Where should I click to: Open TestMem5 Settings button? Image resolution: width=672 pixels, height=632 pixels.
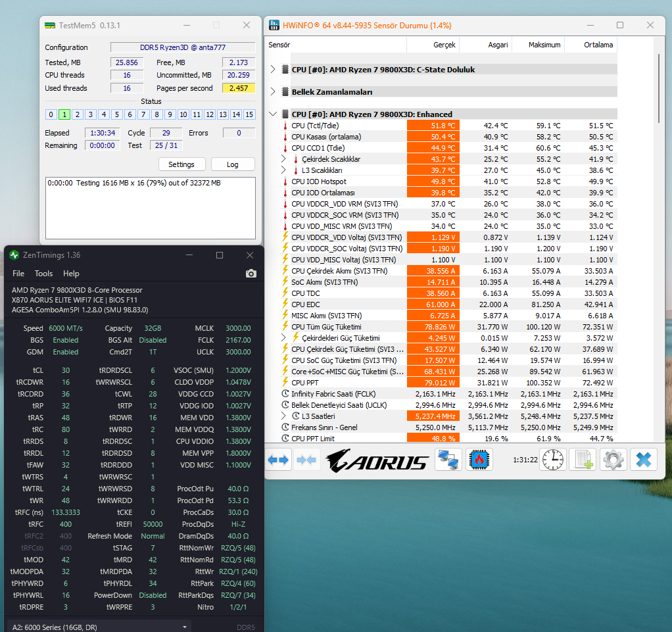(x=181, y=164)
